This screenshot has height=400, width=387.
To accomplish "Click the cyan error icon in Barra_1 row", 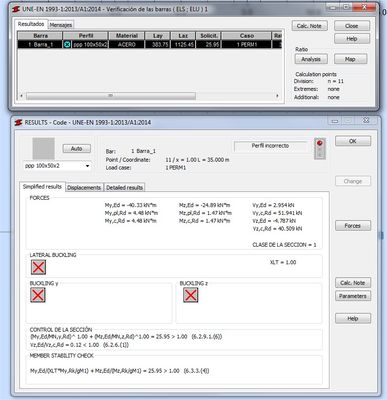I will (67, 44).
